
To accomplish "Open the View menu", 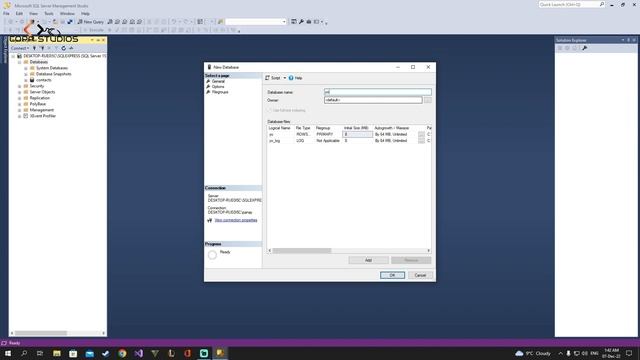I will coord(33,13).
